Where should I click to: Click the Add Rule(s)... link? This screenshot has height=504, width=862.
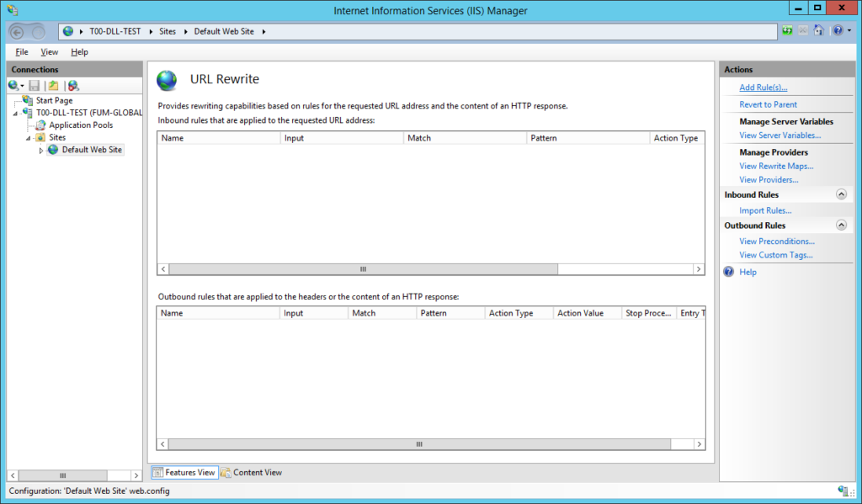(763, 87)
